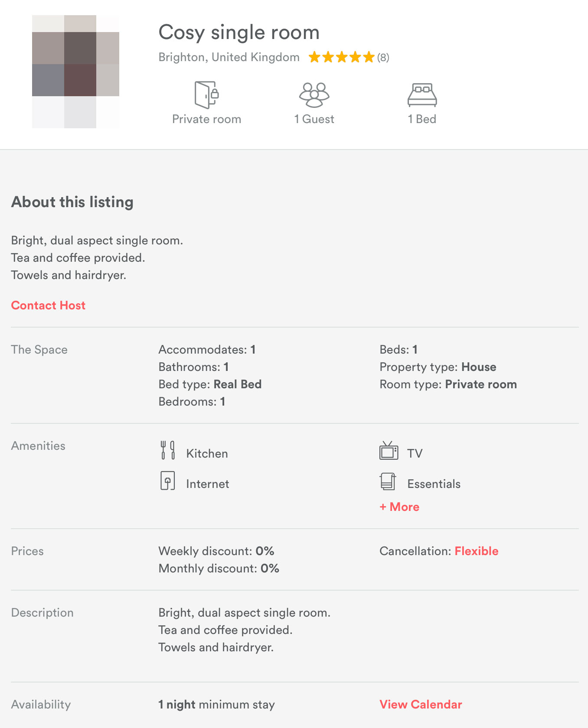Click the Brighton, United Kingdom location text
Image resolution: width=588 pixels, height=728 pixels.
point(229,57)
